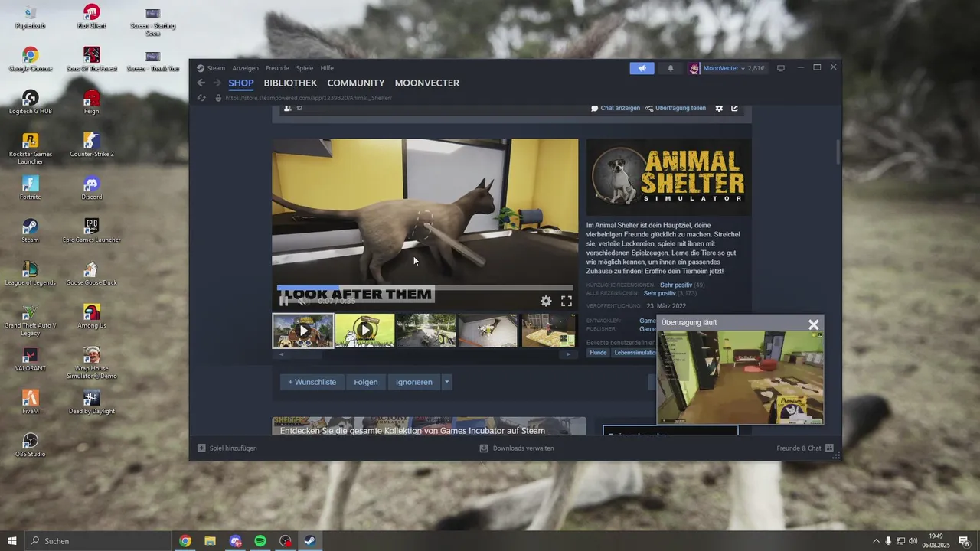
Task: Open the Steam announcements megaphone button
Action: (642, 68)
